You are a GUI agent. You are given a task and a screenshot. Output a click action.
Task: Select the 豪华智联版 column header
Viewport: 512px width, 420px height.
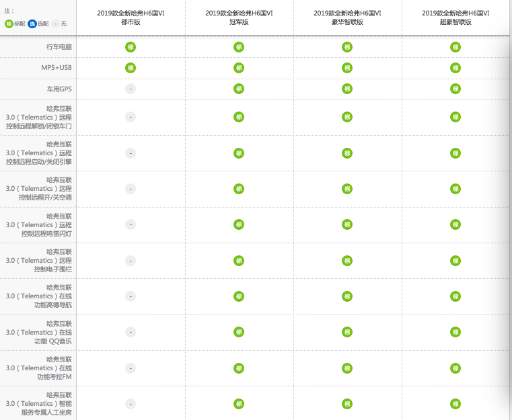click(x=347, y=17)
